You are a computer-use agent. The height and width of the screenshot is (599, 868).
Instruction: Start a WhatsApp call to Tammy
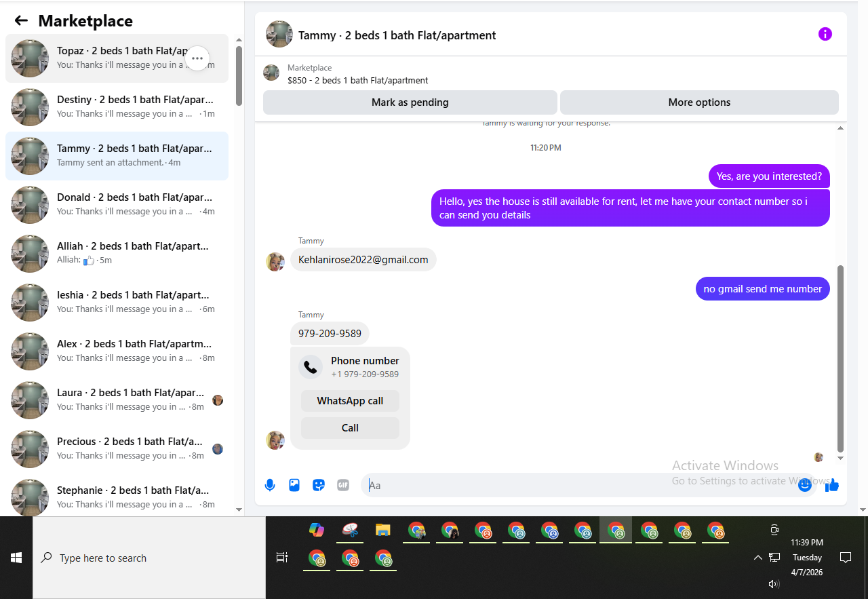click(x=350, y=401)
